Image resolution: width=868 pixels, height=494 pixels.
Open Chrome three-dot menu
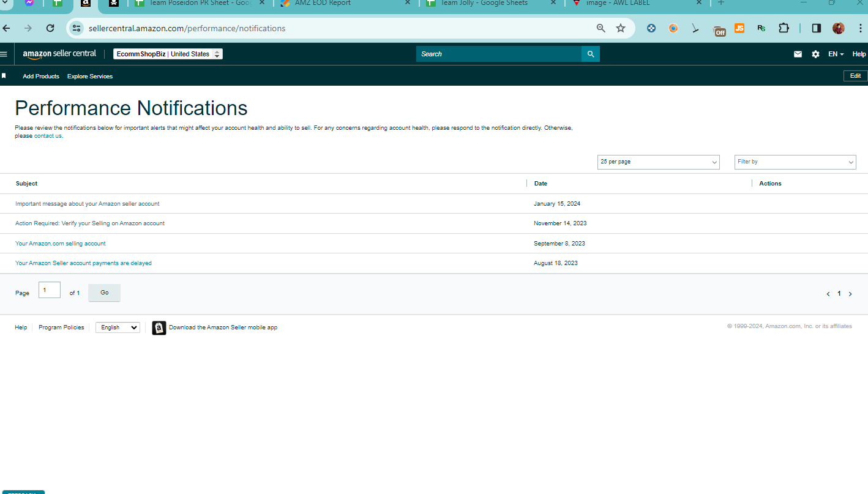pos(860,28)
